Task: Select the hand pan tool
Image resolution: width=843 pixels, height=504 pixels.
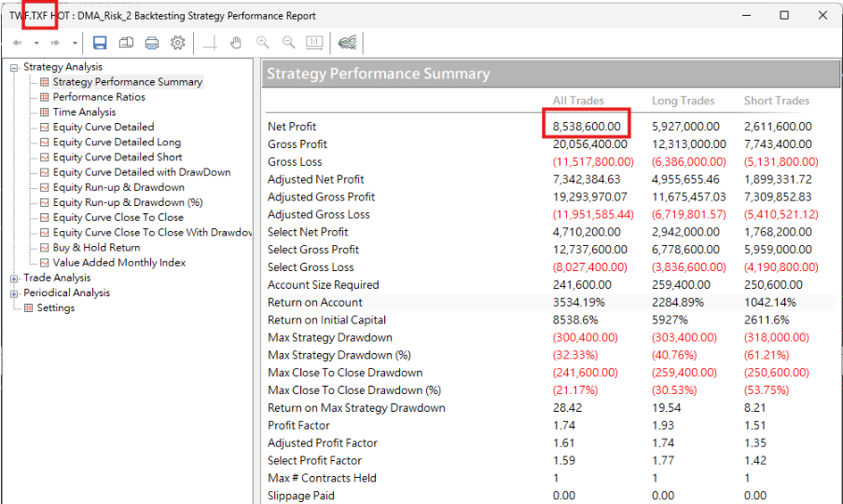Action: [236, 43]
